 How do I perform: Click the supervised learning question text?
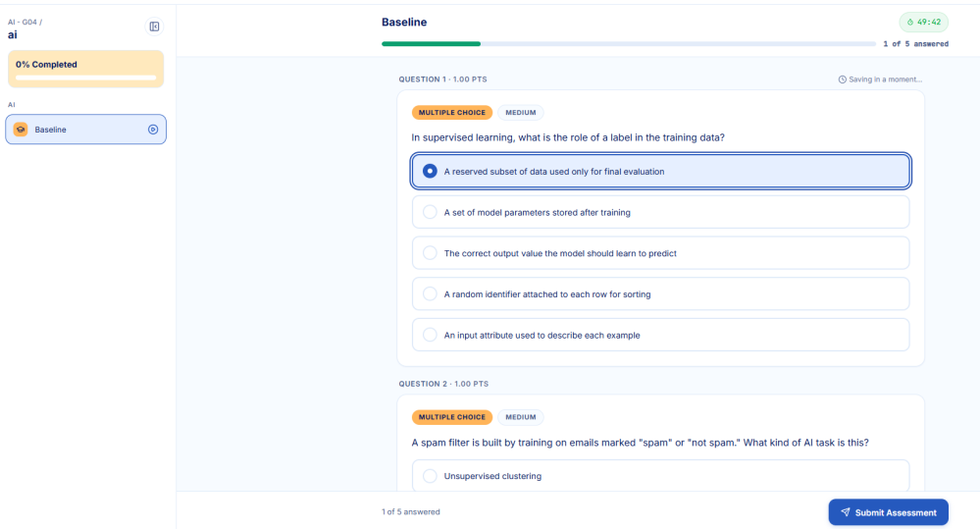pyautogui.click(x=568, y=137)
